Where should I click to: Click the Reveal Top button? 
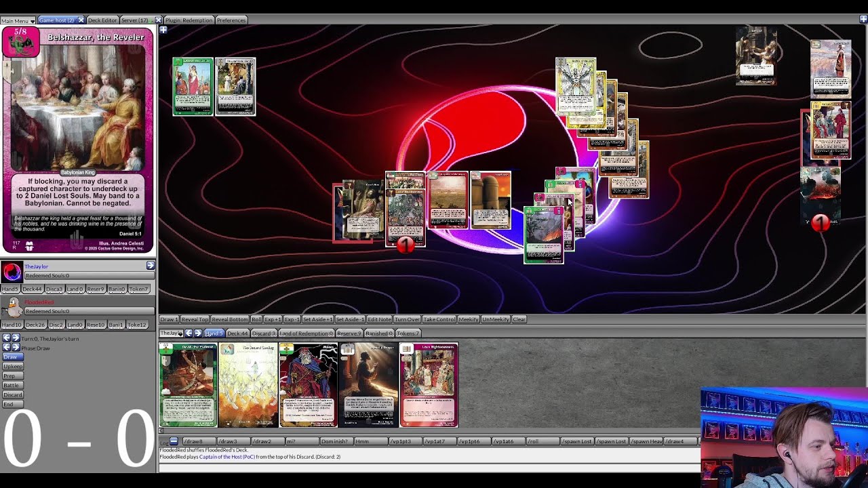point(194,319)
